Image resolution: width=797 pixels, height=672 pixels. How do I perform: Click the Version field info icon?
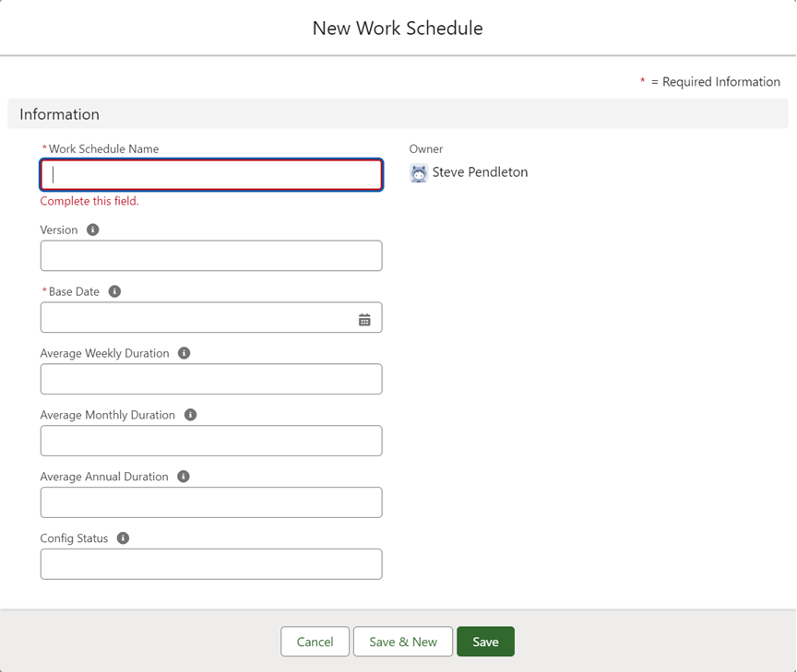[92, 230]
